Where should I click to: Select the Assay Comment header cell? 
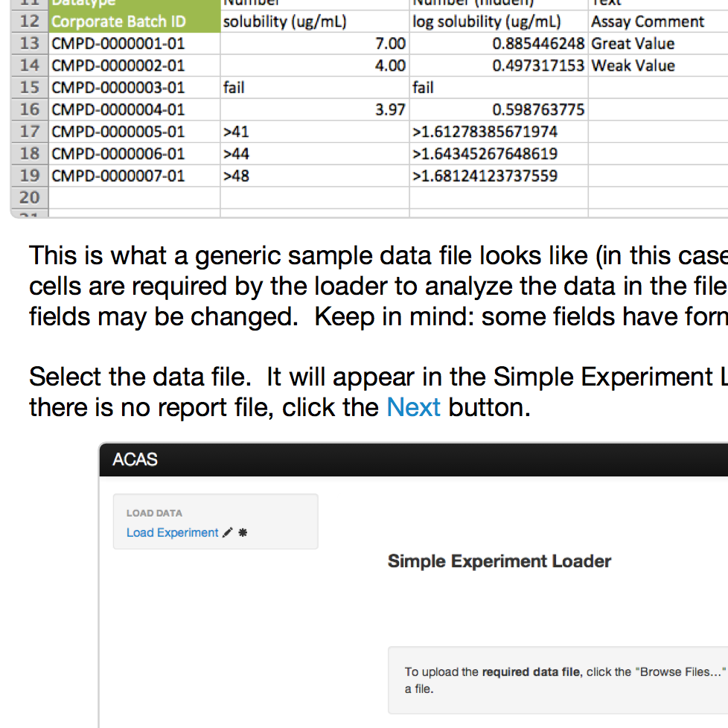tap(658, 22)
